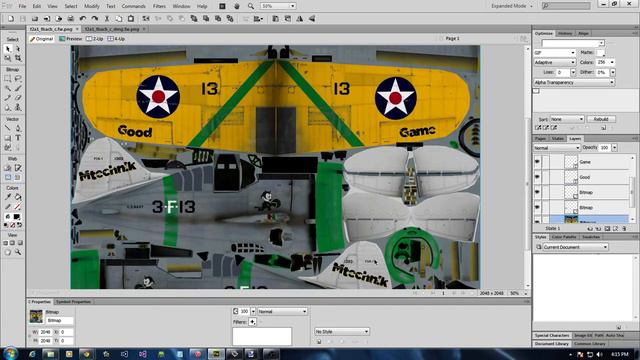Select the Pencil tool
The width and height of the screenshot is (640, 360).
8,98
